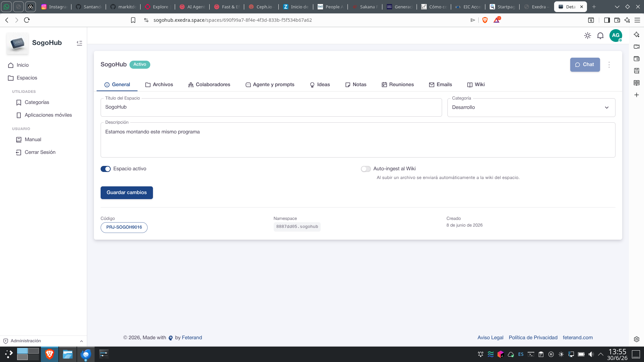Toggle the browser sidebar panel icon
Screen dimensions: 644x362
coord(607,20)
